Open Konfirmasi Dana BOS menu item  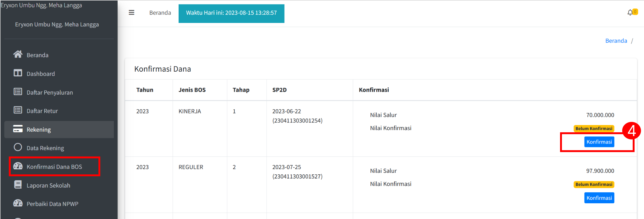[x=54, y=167]
